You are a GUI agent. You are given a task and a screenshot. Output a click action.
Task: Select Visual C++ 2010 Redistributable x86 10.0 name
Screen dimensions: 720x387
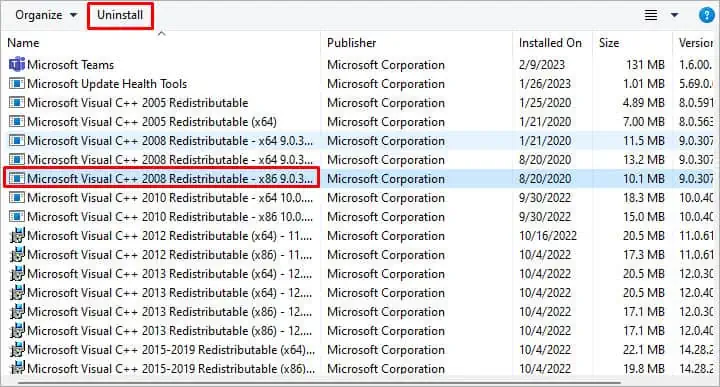[x=169, y=216]
